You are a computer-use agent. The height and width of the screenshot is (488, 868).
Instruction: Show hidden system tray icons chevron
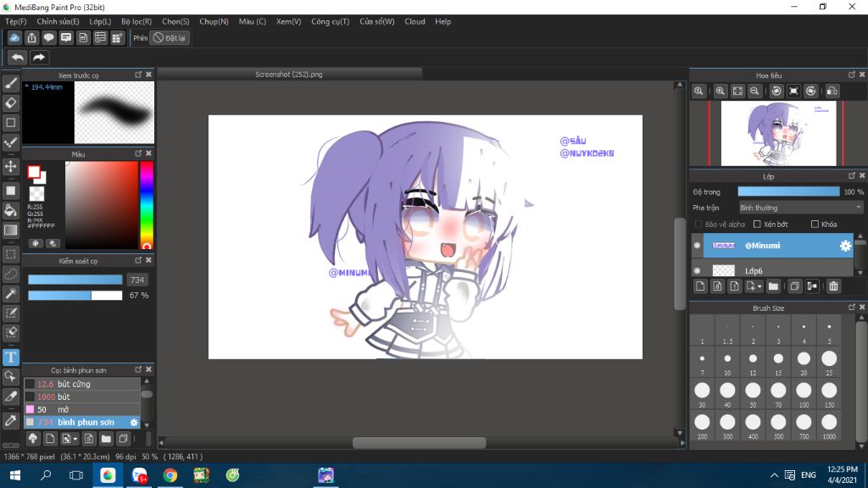coord(775,475)
